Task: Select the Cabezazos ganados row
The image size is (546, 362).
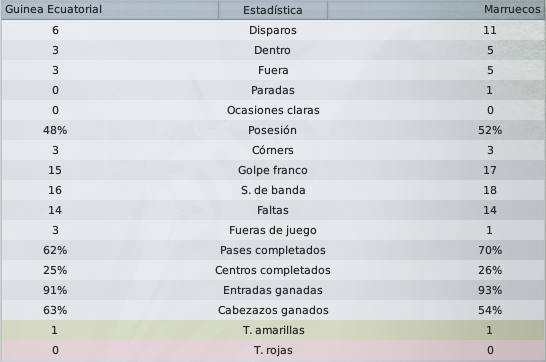Action: [273, 310]
